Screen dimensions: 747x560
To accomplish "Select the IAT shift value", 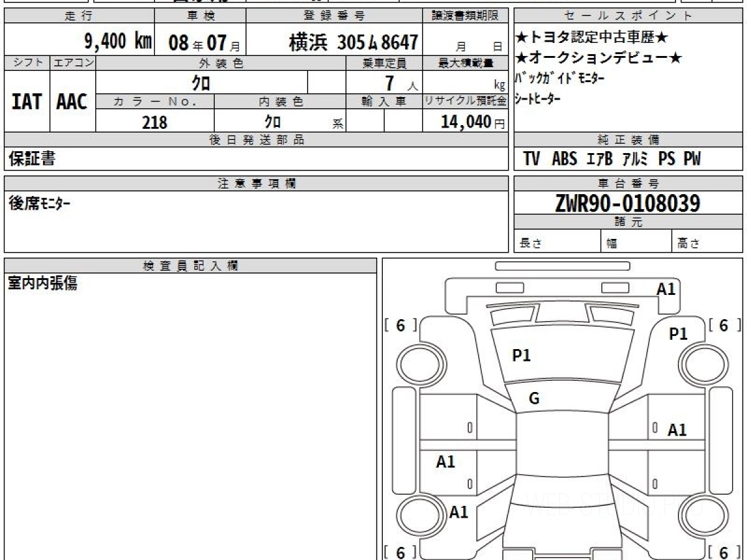I will point(27,102).
